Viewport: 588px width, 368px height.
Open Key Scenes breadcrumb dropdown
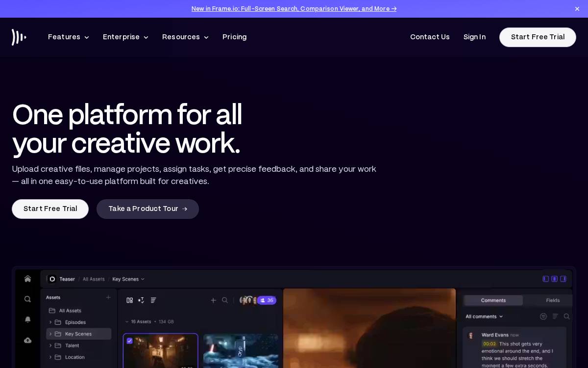tap(128, 279)
